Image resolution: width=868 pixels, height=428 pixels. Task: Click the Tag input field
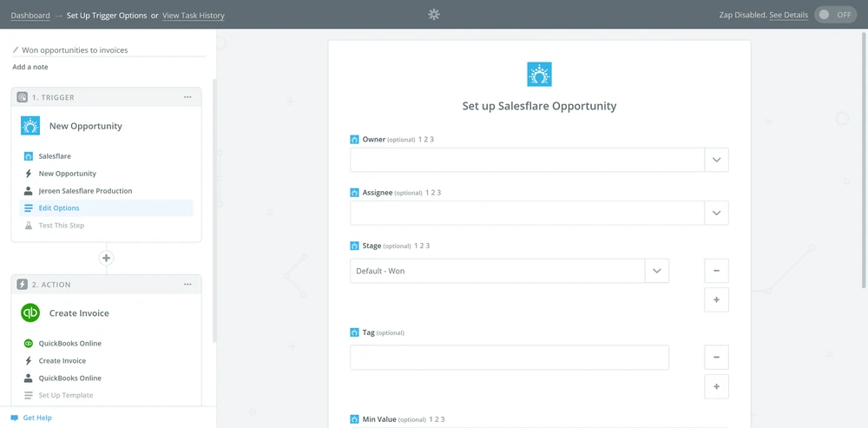pyautogui.click(x=510, y=357)
